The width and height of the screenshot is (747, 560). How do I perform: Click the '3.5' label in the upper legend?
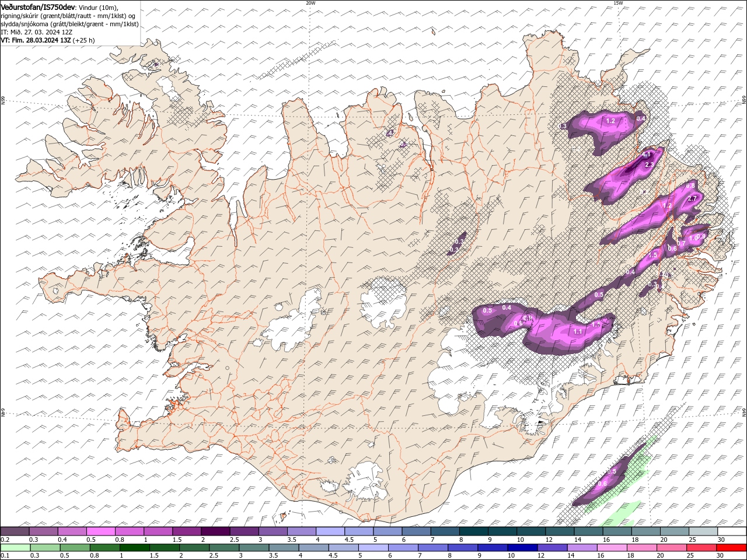coord(291,540)
